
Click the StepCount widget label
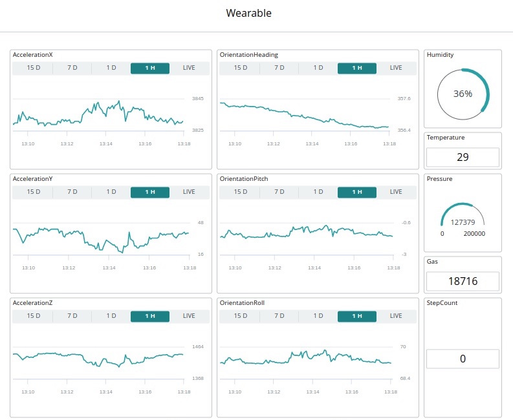pyautogui.click(x=442, y=303)
